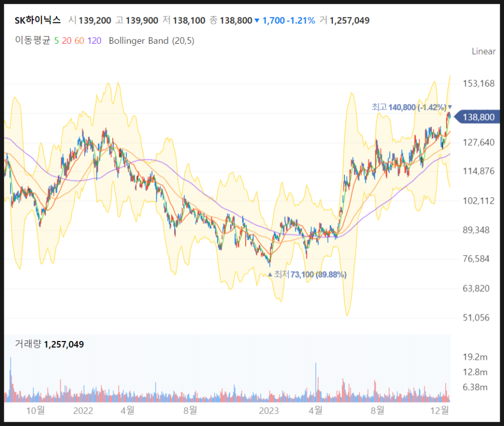Click the 2022 date axis label
This screenshot has height=426, width=504.
click(83, 410)
